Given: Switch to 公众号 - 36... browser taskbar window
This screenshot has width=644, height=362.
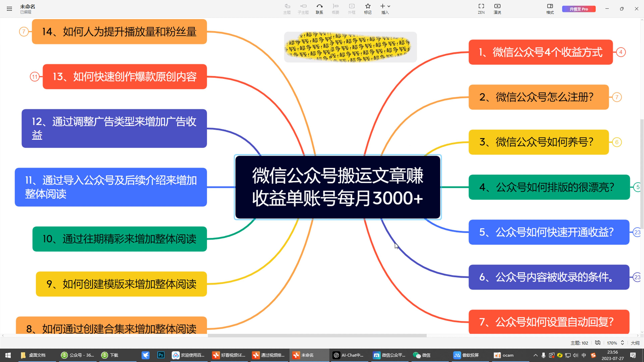Looking at the screenshot, I should (x=77, y=355).
